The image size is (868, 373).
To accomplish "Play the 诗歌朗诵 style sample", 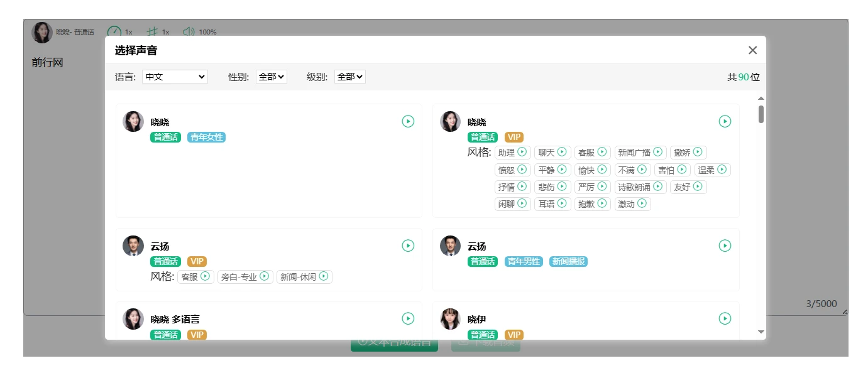I will (657, 186).
